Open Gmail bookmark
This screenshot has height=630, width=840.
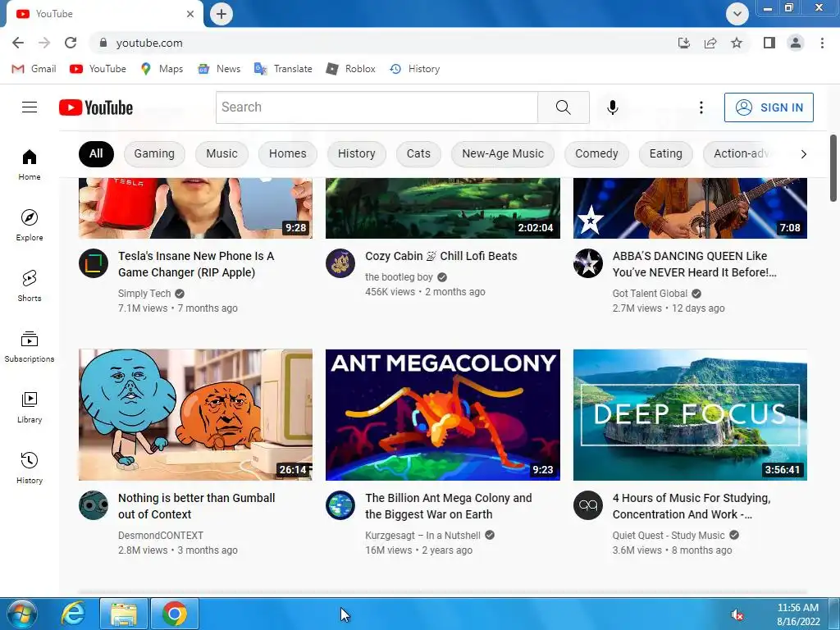pyautogui.click(x=34, y=69)
